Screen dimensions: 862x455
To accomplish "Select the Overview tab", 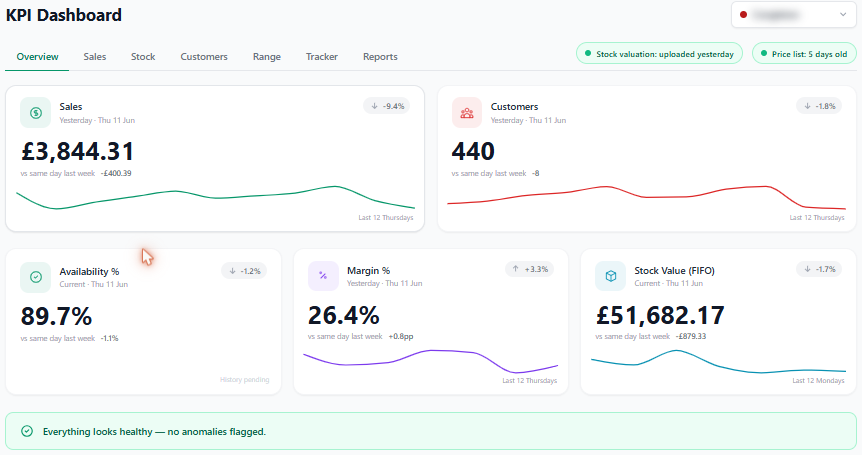I will coord(37,57).
